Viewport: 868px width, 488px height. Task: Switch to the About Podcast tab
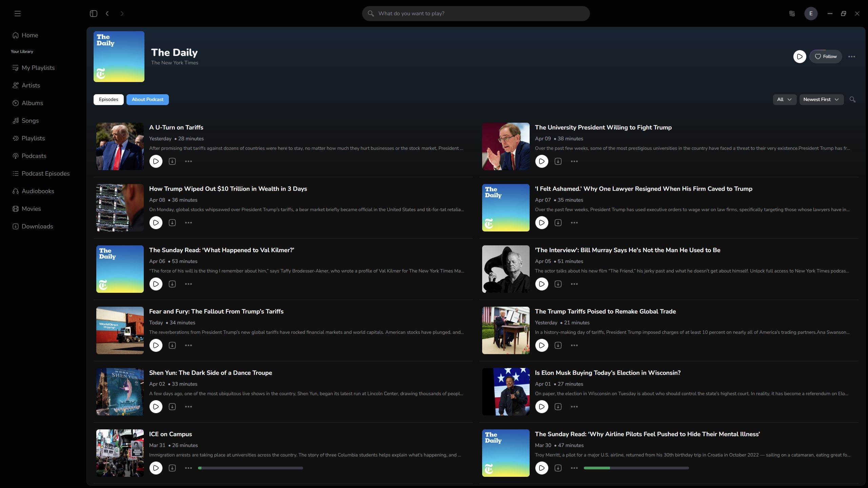pos(147,100)
